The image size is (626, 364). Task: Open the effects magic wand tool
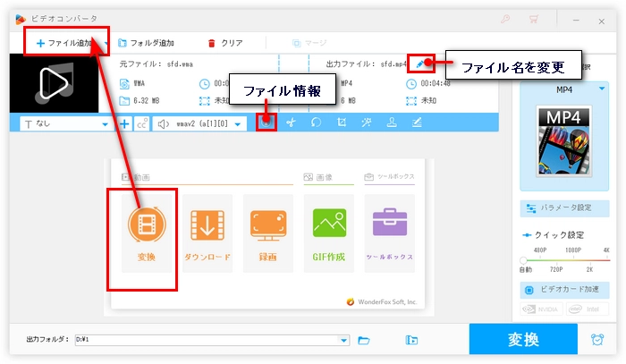(x=368, y=123)
